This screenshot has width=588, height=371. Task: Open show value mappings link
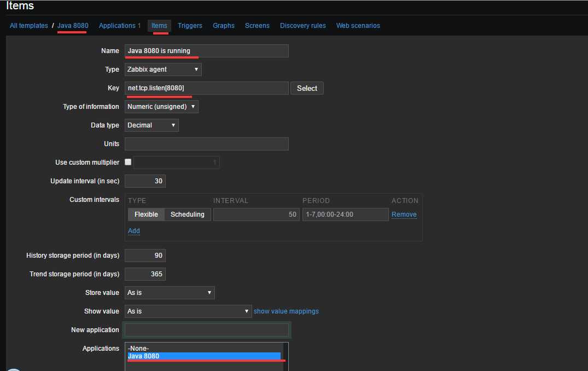pyautogui.click(x=286, y=311)
